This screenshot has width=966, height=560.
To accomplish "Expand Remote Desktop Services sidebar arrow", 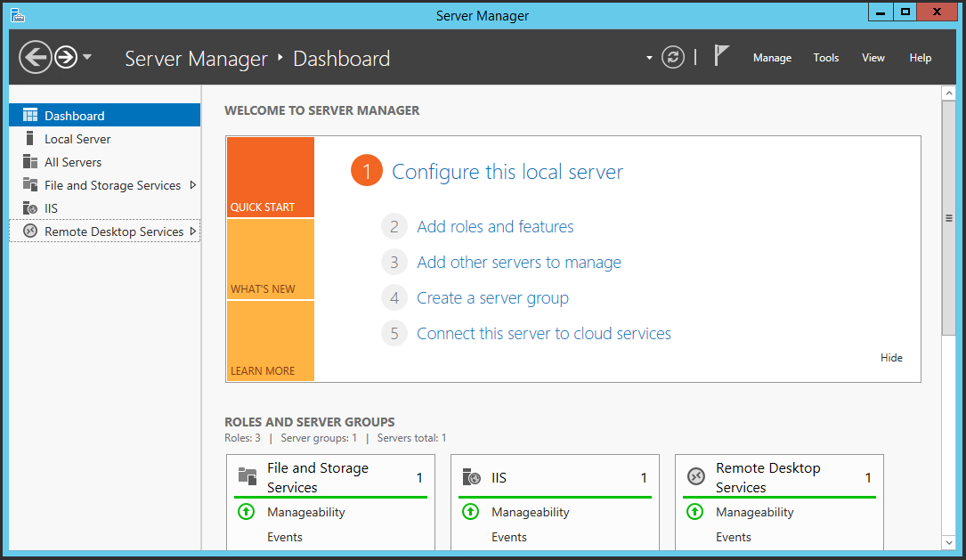I will 193,231.
